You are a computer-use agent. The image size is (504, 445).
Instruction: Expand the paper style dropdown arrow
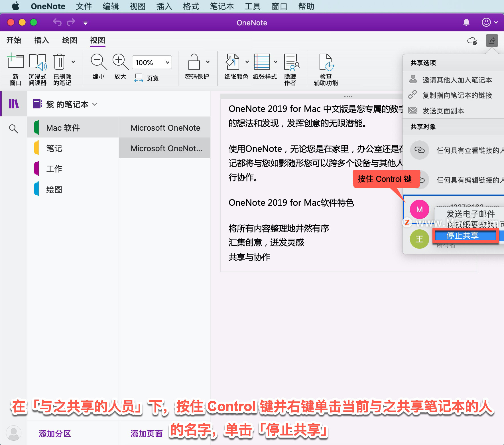point(276,62)
